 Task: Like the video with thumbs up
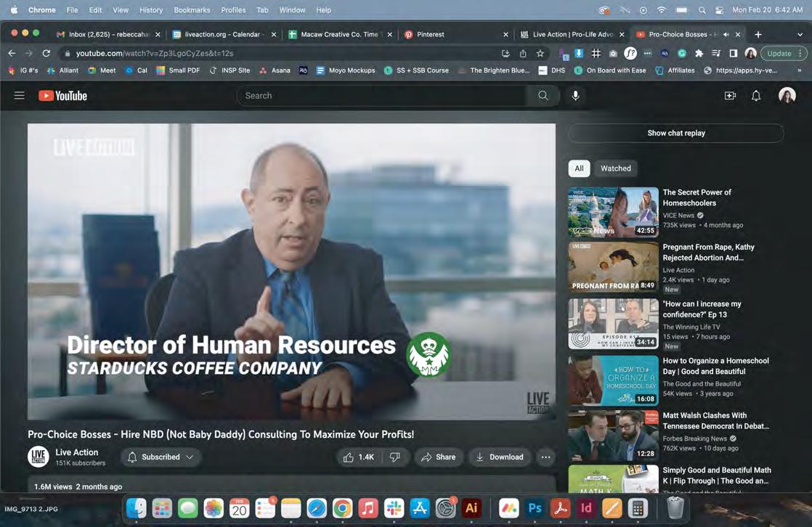pos(358,457)
